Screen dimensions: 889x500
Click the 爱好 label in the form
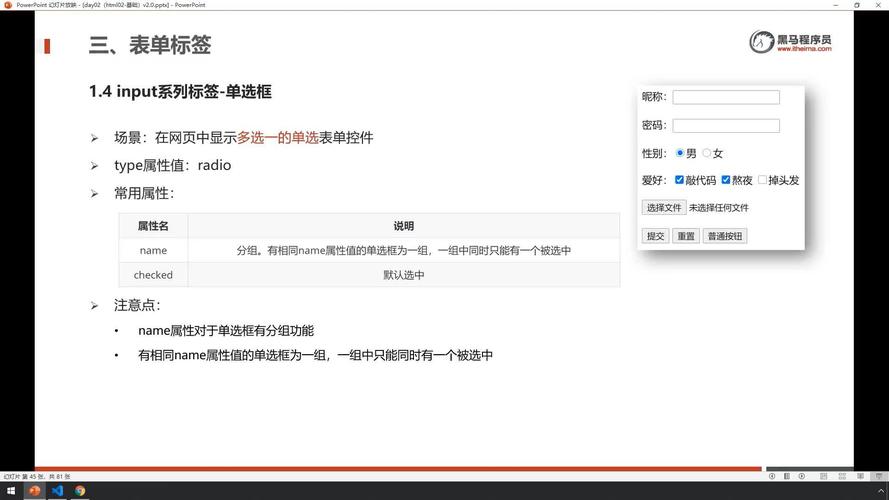(x=654, y=180)
